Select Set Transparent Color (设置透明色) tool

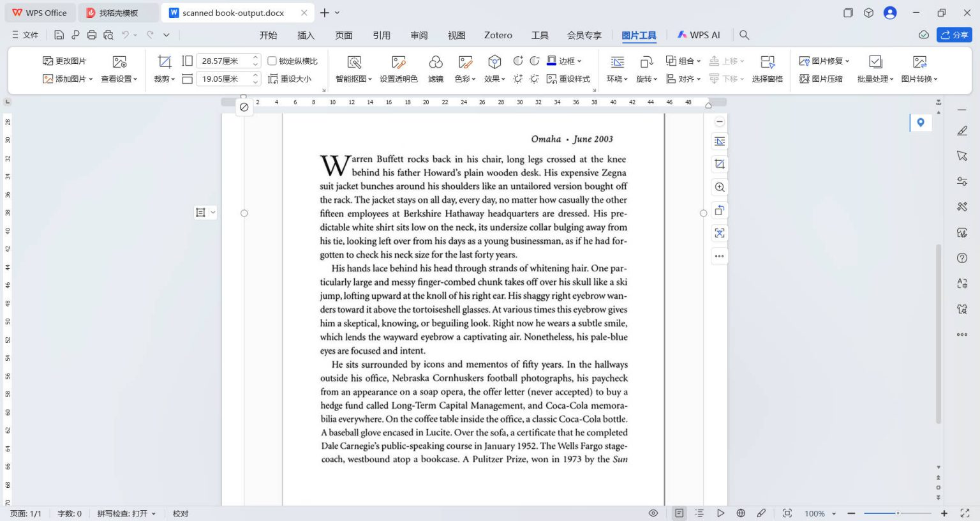[x=399, y=62]
